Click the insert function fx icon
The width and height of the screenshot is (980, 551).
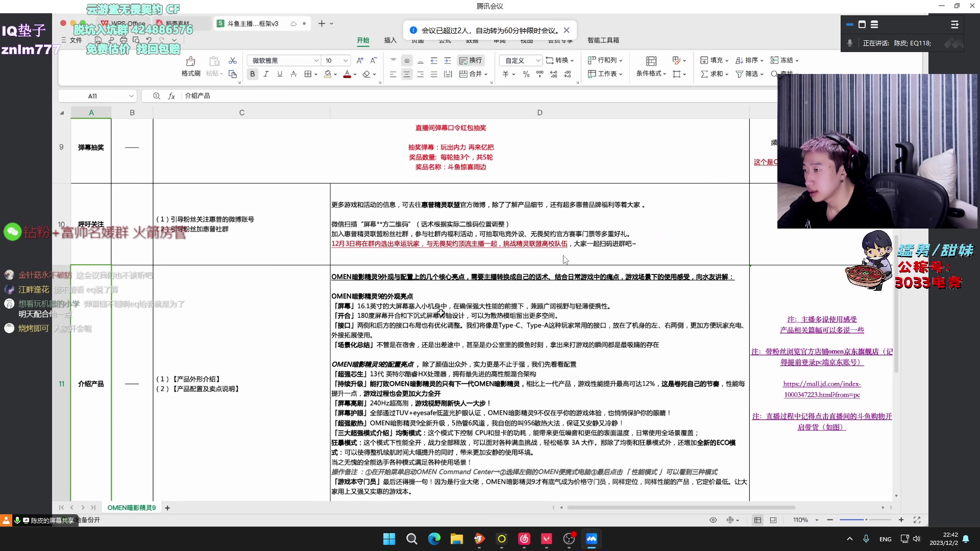(x=171, y=96)
